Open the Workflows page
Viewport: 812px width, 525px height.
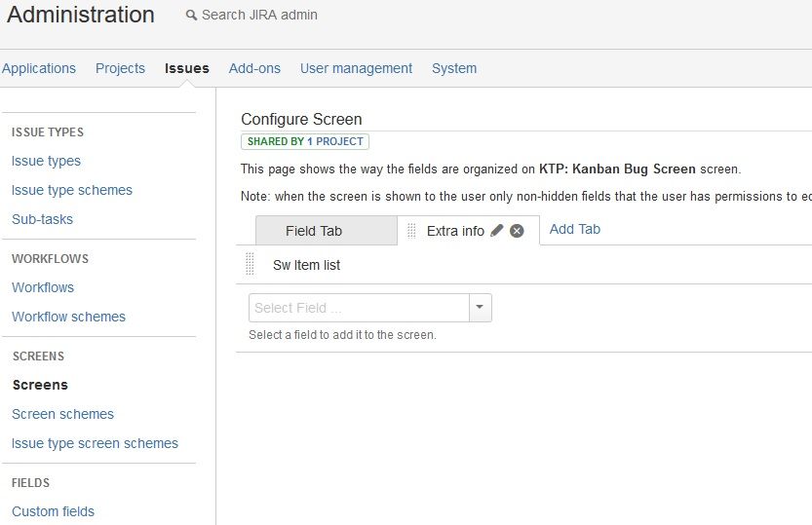click(x=43, y=287)
